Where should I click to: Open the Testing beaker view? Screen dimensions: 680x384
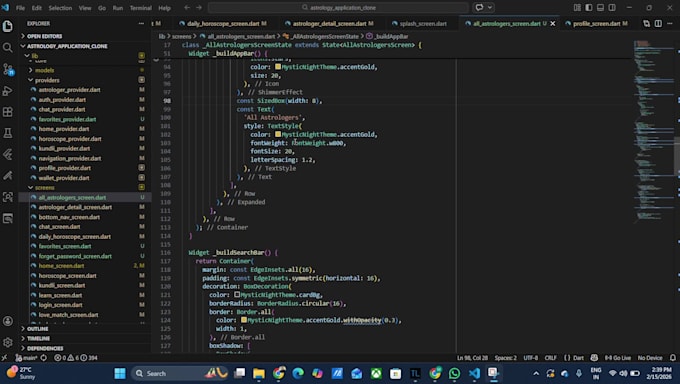tap(7, 133)
